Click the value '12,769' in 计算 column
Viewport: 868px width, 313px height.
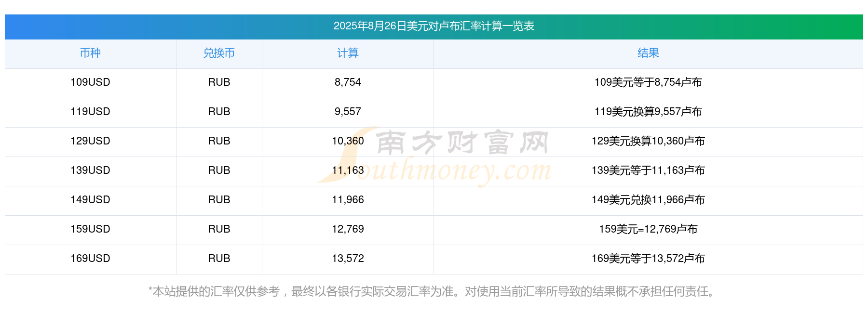click(348, 229)
